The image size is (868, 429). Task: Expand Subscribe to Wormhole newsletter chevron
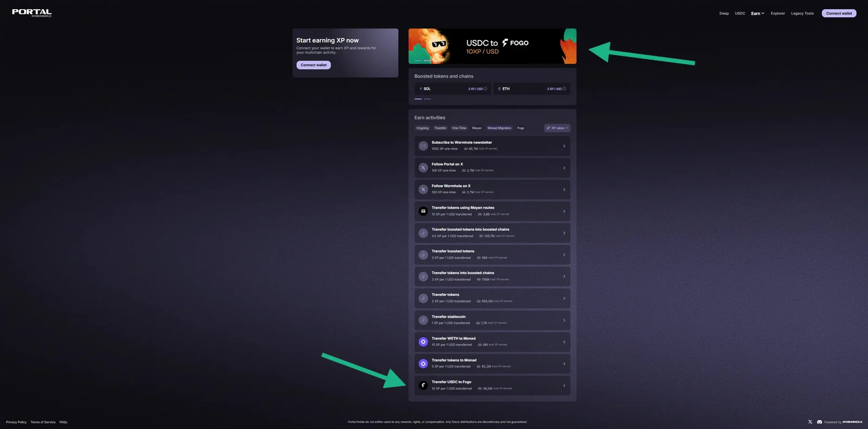(564, 146)
